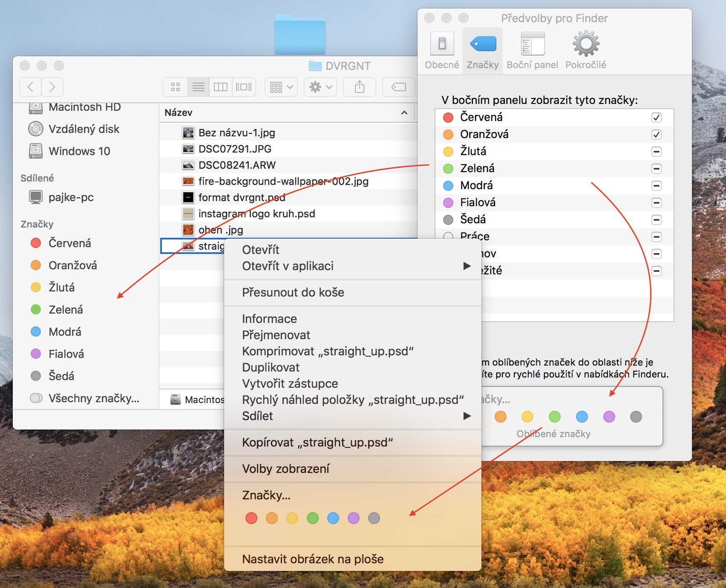Apply the gray tag in context menu
The width and height of the screenshot is (726, 588).
point(374,518)
